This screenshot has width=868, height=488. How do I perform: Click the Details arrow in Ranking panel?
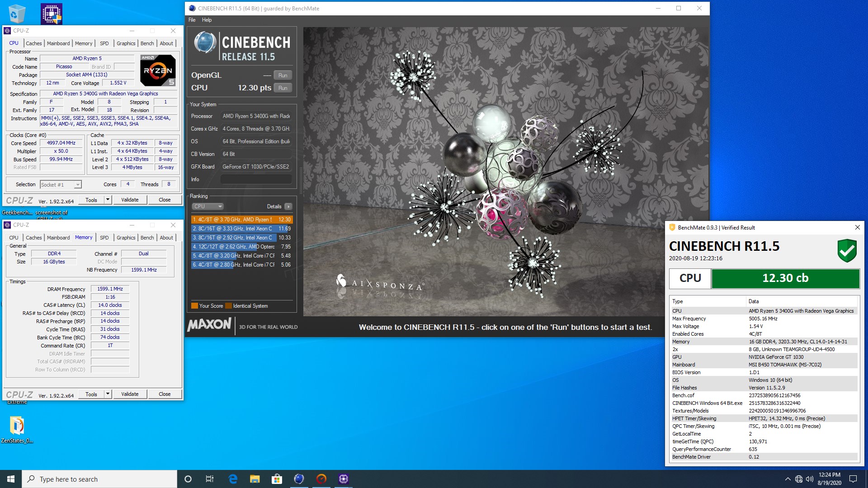pyautogui.click(x=288, y=206)
